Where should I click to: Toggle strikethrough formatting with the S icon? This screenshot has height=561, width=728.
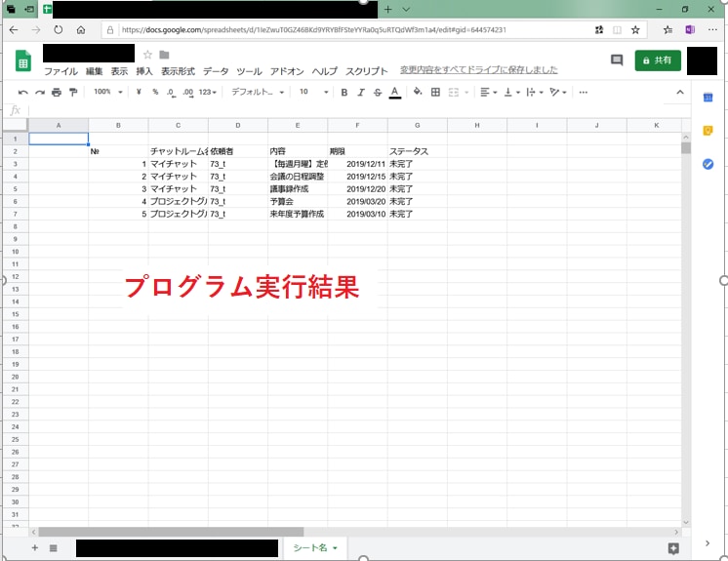378,93
